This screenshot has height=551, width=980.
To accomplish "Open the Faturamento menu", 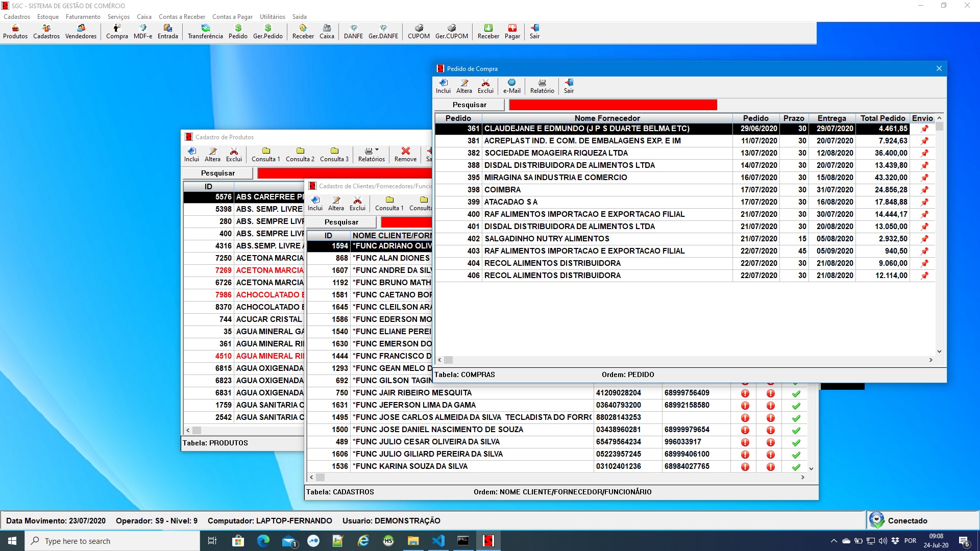I will coord(83,17).
